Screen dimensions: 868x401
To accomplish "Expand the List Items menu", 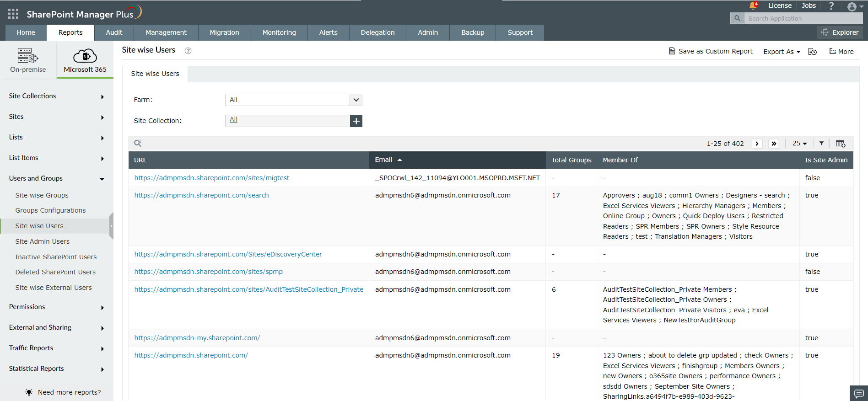I will point(57,158).
